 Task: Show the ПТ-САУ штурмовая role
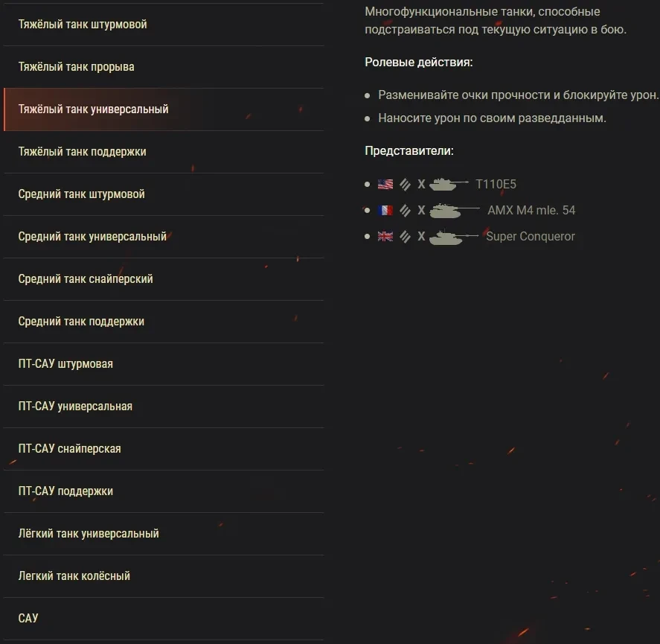coord(65,364)
